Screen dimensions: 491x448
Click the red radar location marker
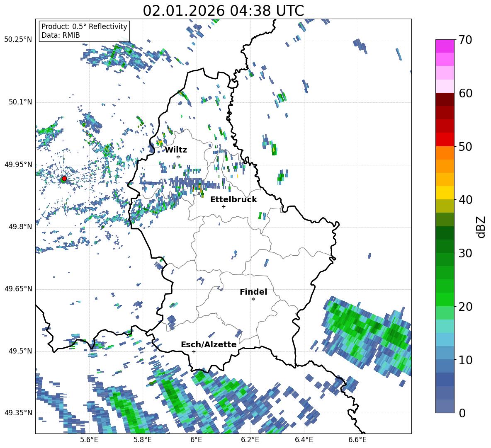click(x=64, y=179)
